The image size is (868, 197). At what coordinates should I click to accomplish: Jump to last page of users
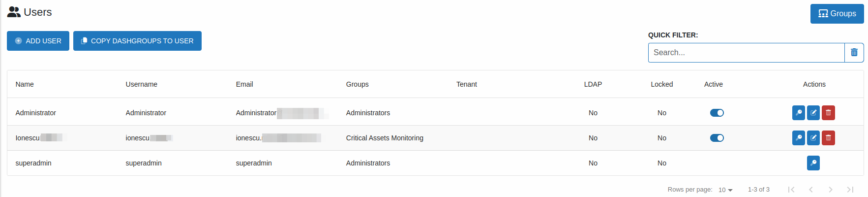[850, 190]
